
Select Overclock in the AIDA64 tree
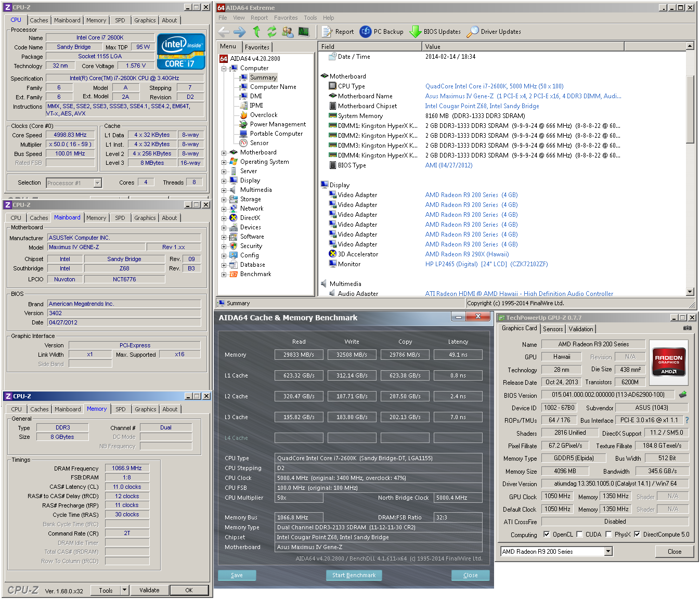(x=263, y=115)
